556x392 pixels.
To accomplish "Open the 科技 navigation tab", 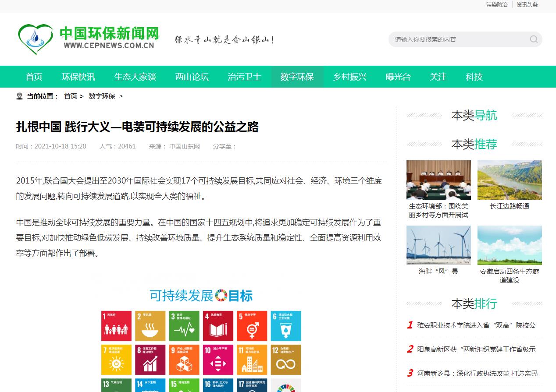I will pos(474,77).
